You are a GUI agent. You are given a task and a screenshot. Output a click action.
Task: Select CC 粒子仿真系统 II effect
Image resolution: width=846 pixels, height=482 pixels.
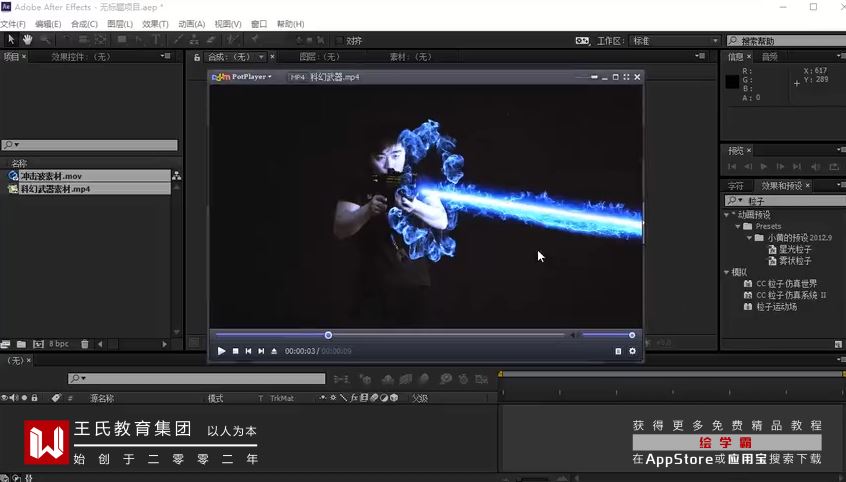pos(790,295)
